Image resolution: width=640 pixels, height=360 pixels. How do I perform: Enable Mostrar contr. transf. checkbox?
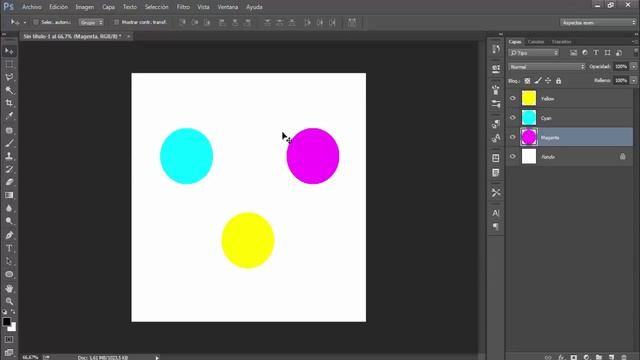pyautogui.click(x=116, y=22)
